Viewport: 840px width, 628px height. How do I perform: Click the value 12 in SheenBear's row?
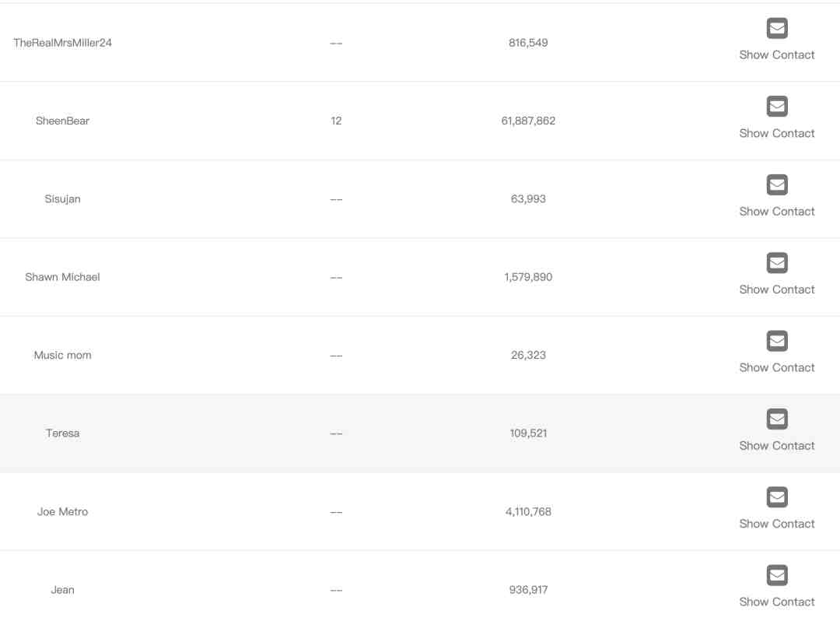pyautogui.click(x=336, y=121)
